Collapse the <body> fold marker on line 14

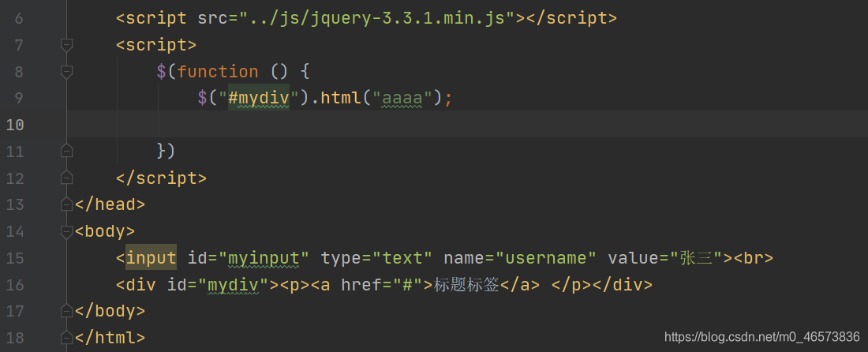[66, 231]
